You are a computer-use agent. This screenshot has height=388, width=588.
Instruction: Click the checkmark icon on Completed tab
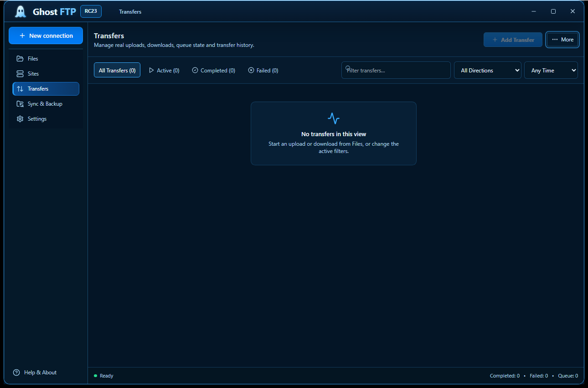pos(195,70)
